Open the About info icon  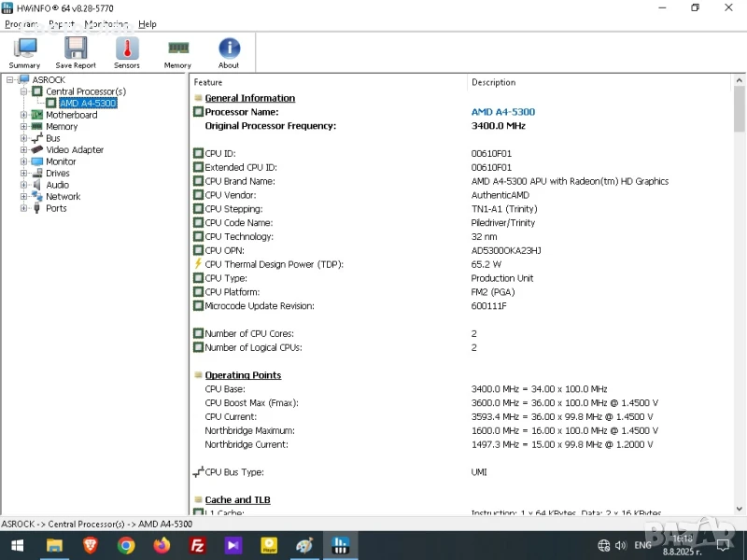click(229, 51)
